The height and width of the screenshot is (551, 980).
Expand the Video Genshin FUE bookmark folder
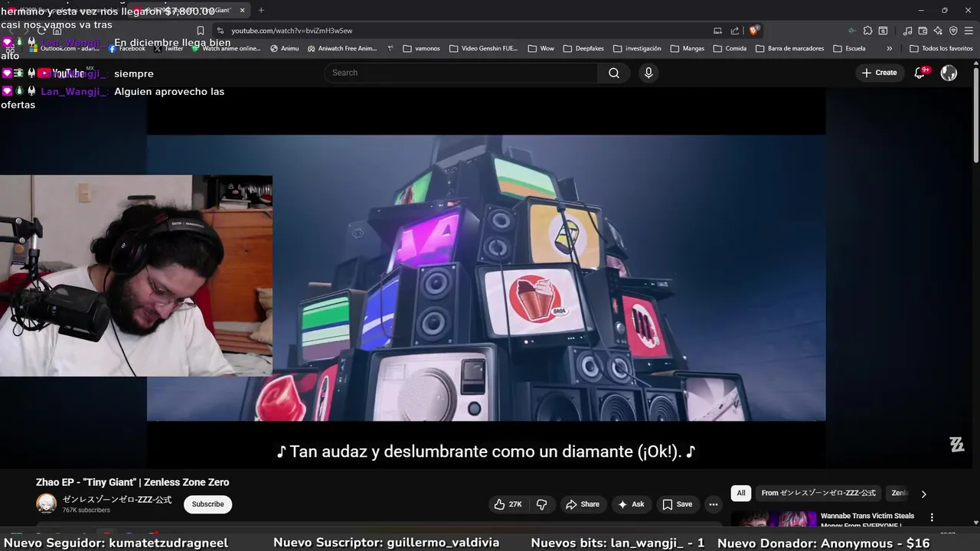click(x=483, y=48)
